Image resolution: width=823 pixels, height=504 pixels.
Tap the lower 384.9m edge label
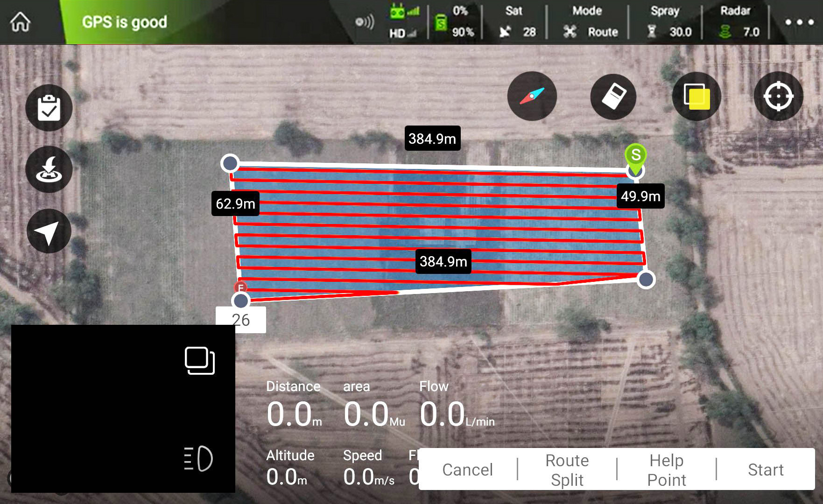click(443, 261)
